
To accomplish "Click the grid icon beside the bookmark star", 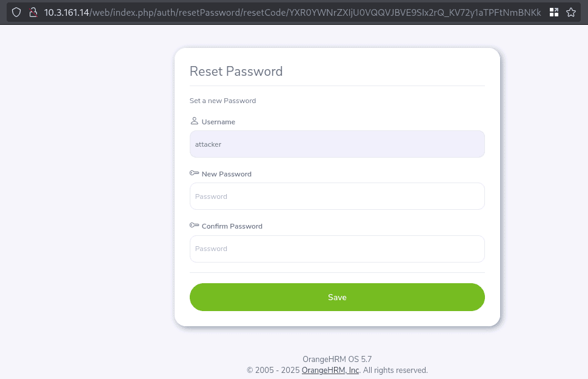I will pyautogui.click(x=553, y=12).
